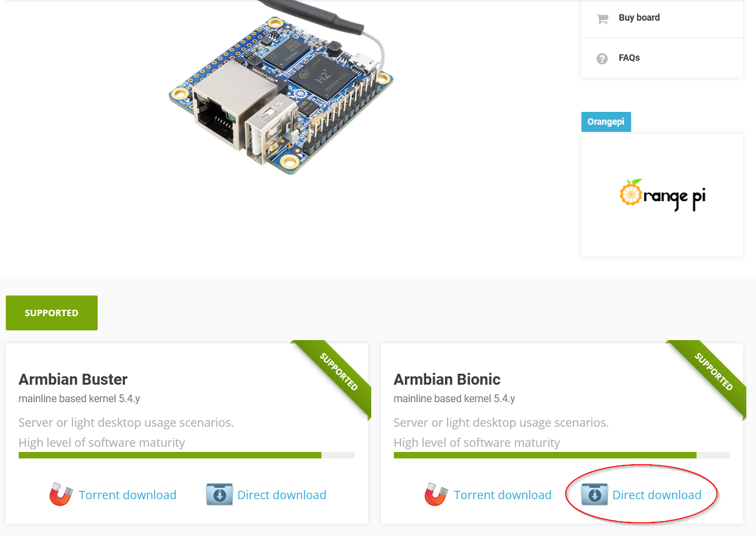Click the shopping cart icon beside Buy board
Image resolution: width=756 pixels, height=536 pixels.
(x=602, y=19)
